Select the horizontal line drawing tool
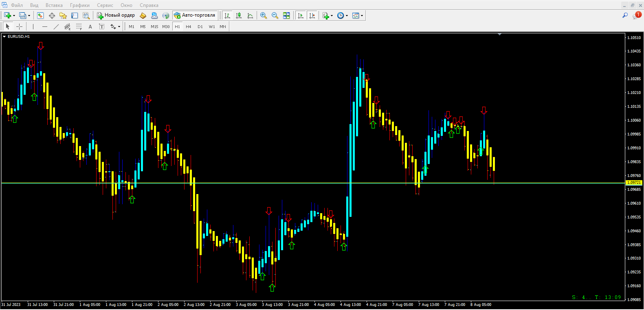The height and width of the screenshot is (310, 644). pos(44,26)
